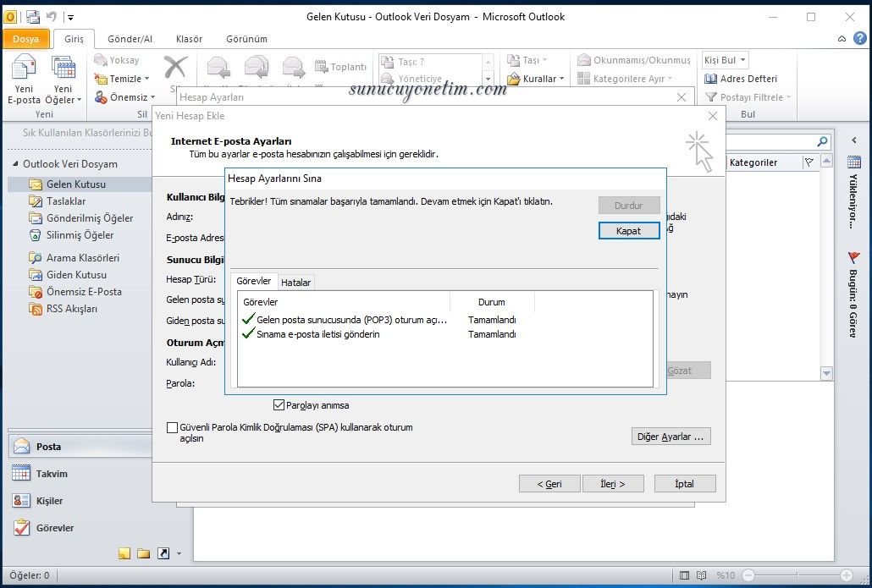Click the Kategoriler column header
Viewport: 872px width, 588px height.
pyautogui.click(x=763, y=162)
